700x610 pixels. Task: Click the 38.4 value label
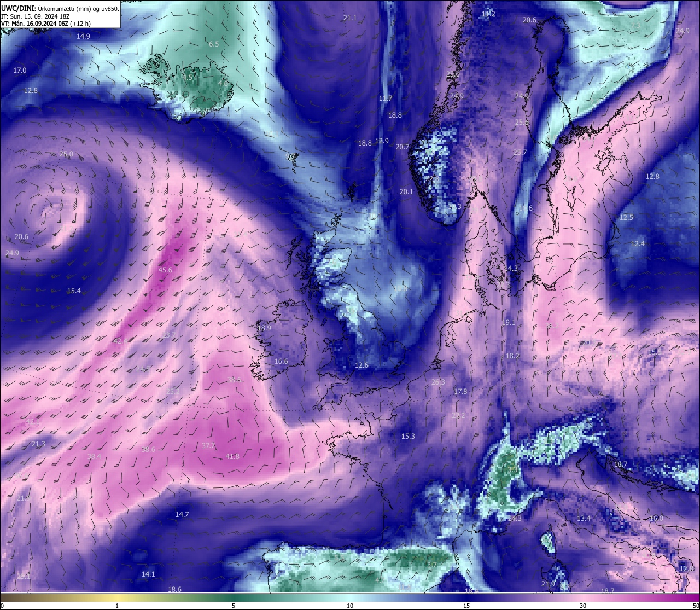click(94, 456)
